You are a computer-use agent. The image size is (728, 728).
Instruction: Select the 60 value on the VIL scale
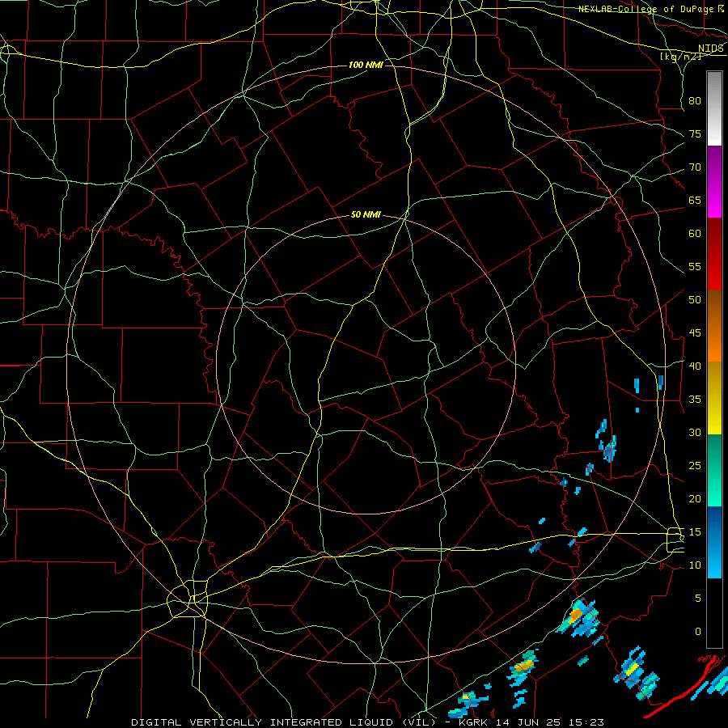tap(695, 234)
